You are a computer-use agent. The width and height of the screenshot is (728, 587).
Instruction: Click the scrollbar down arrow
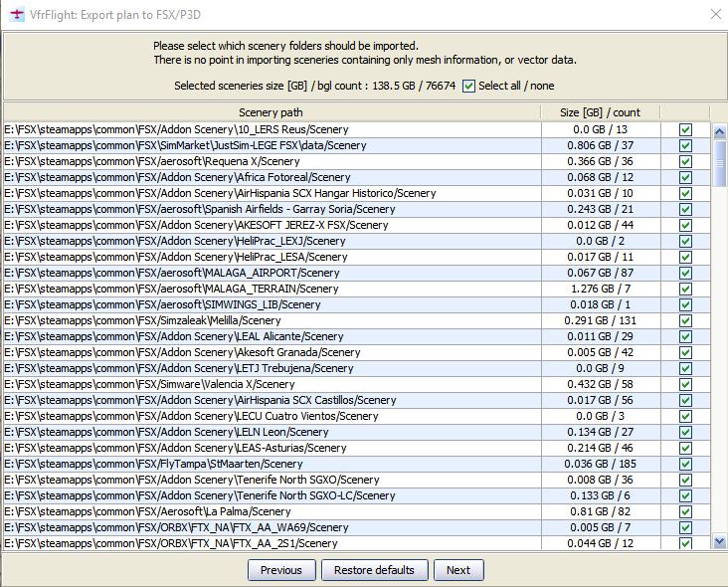pos(720,541)
